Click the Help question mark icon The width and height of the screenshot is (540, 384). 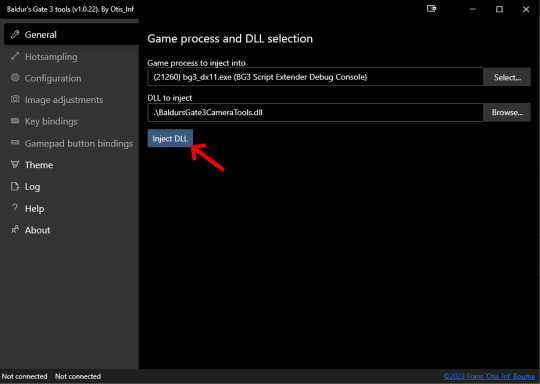[x=15, y=208]
